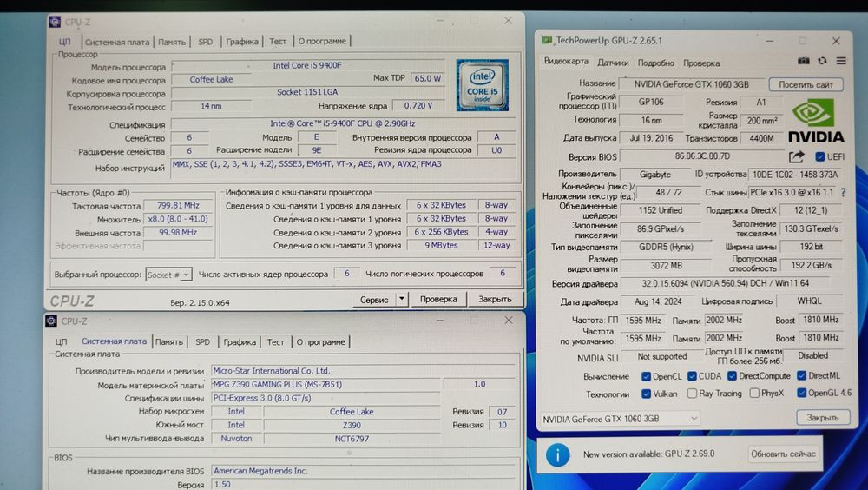Toggle the OpenCL checkbox

(646, 376)
